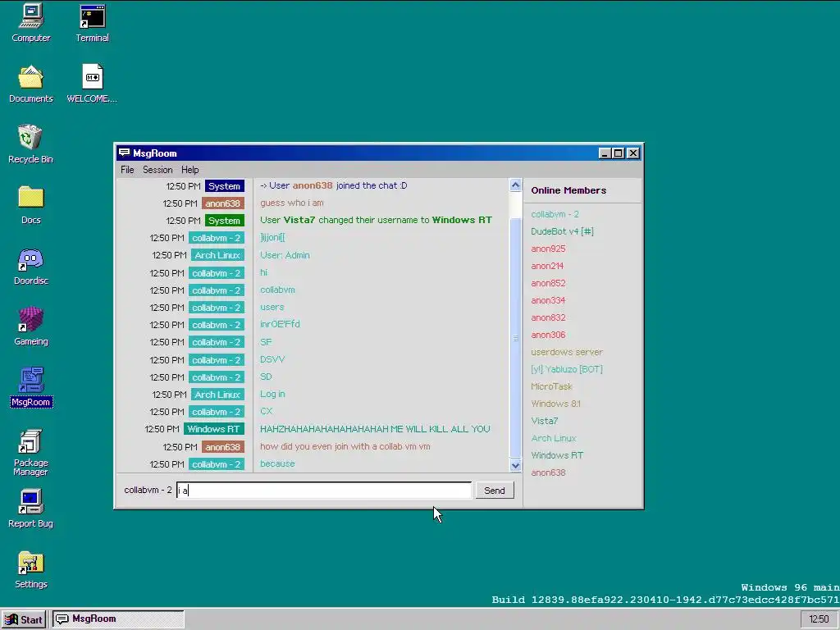Open the Documents folder icon
This screenshot has height=630, width=840.
[x=30, y=84]
